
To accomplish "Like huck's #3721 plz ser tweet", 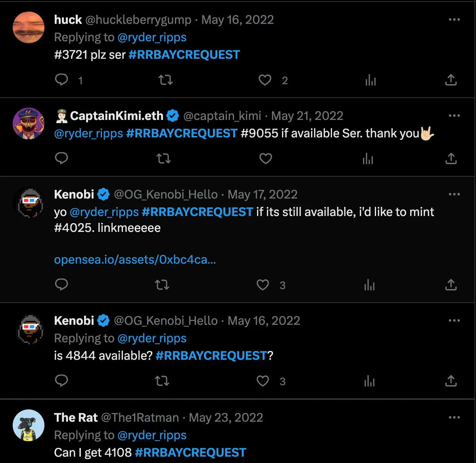I will pos(265,80).
